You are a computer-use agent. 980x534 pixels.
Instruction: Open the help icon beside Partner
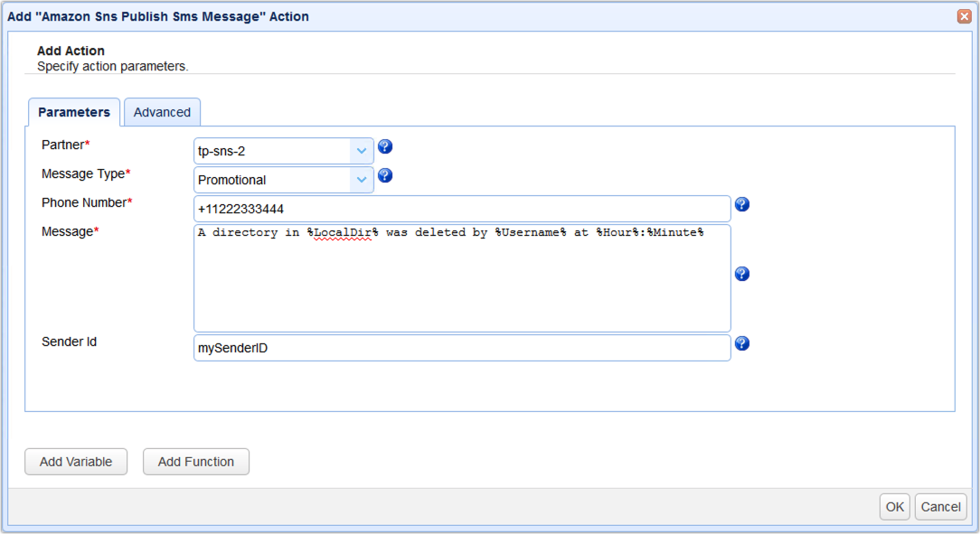tap(384, 146)
